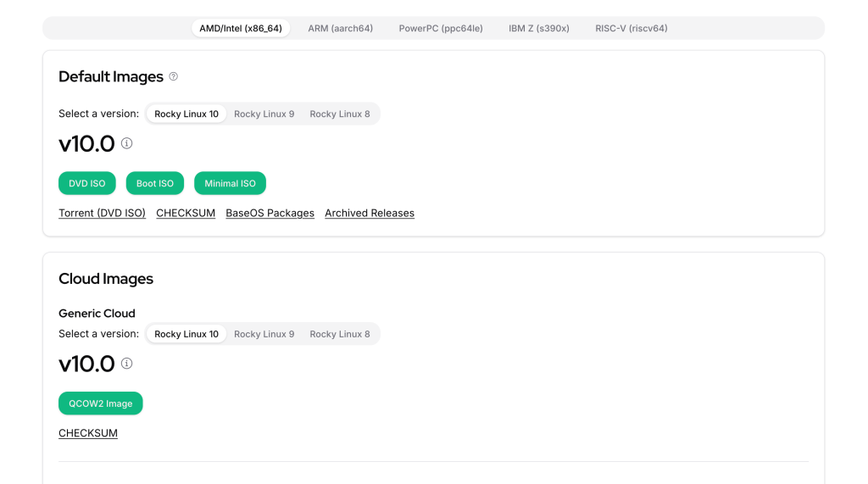Open the BaseOS Packages link
Image resolution: width=868 pixels, height=484 pixels.
(270, 213)
